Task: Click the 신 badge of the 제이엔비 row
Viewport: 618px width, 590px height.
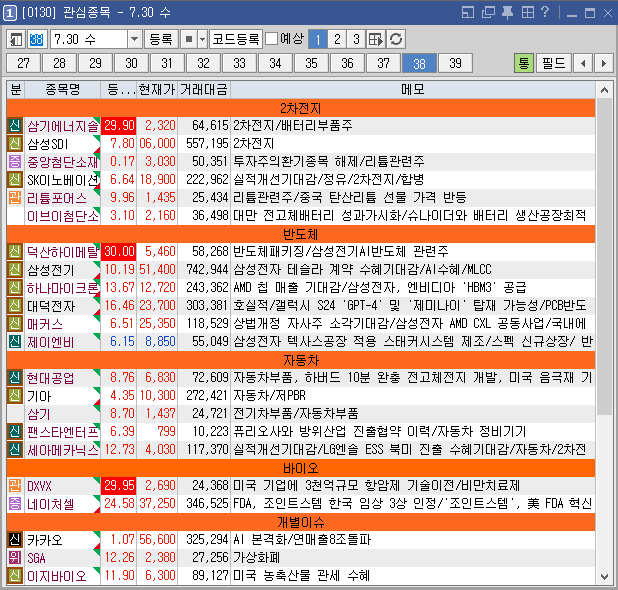Action: (15, 341)
